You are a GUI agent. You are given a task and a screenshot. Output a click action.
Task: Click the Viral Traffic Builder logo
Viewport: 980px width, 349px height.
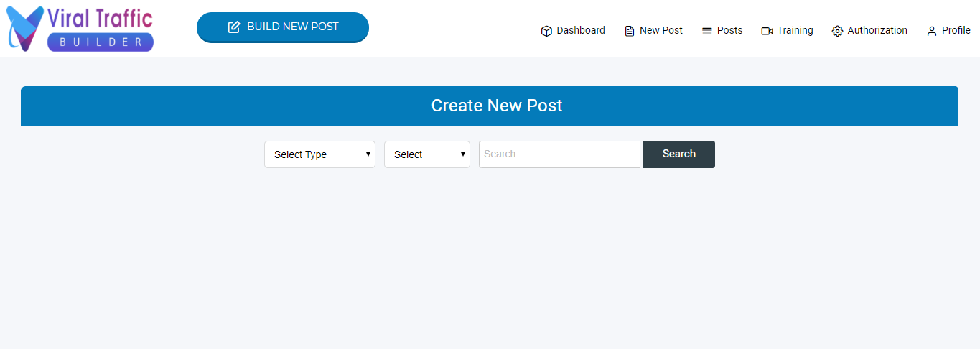pos(80,28)
